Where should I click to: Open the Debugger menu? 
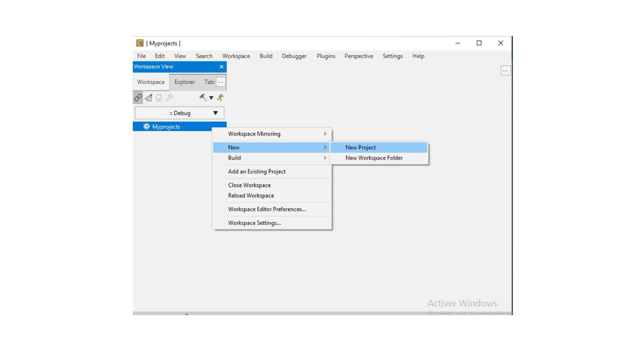[x=294, y=56]
